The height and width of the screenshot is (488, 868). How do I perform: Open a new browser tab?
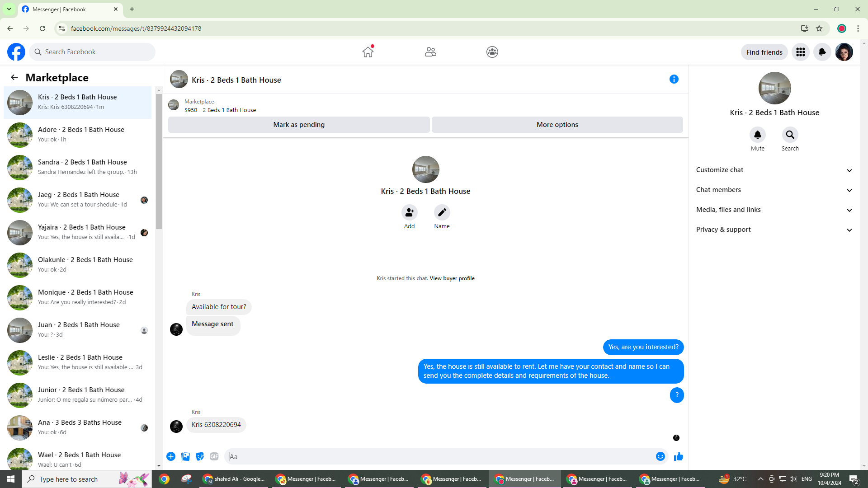pyautogui.click(x=132, y=9)
